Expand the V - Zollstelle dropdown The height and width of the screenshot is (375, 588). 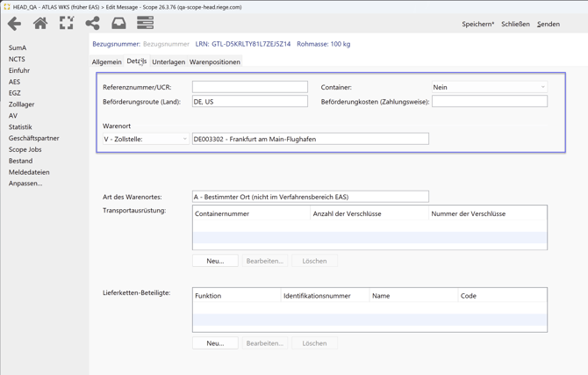145,139
